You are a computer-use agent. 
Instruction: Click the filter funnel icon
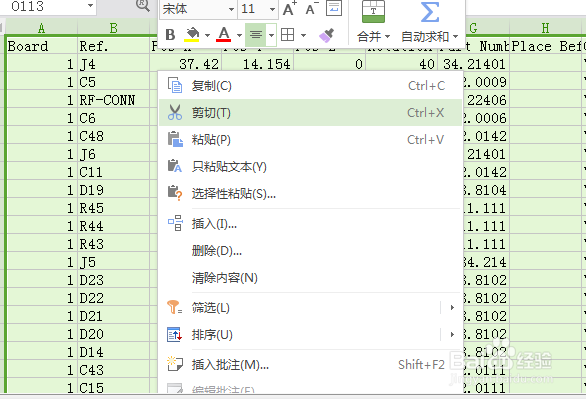tap(174, 307)
